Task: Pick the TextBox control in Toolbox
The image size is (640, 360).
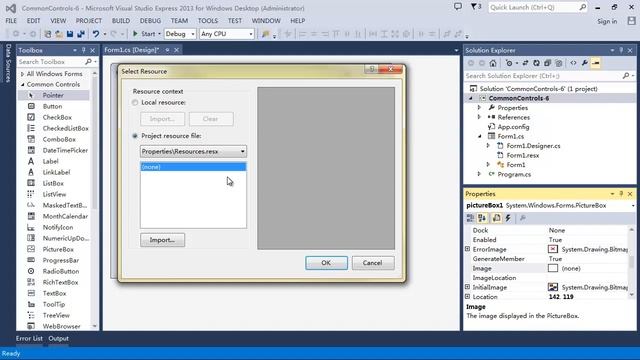Action: tap(53, 293)
